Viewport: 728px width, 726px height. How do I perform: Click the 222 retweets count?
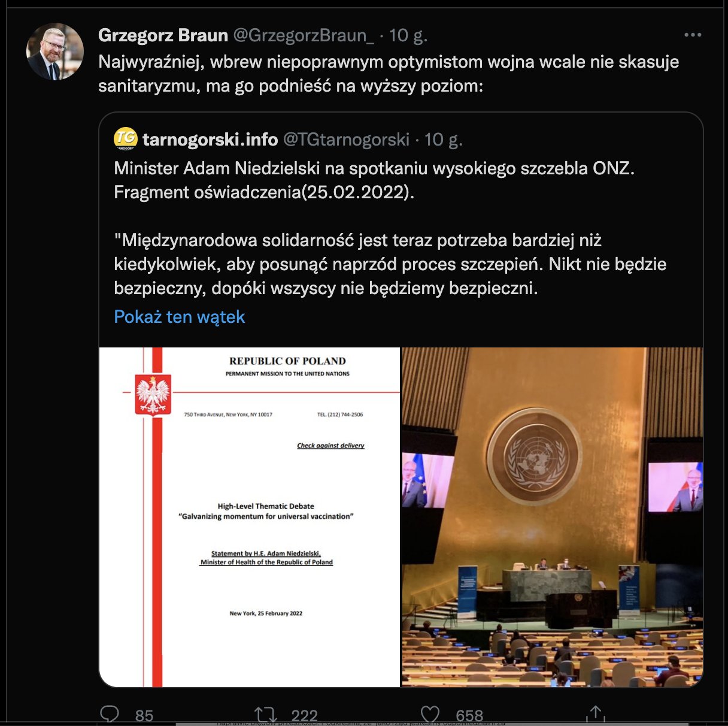304,715
